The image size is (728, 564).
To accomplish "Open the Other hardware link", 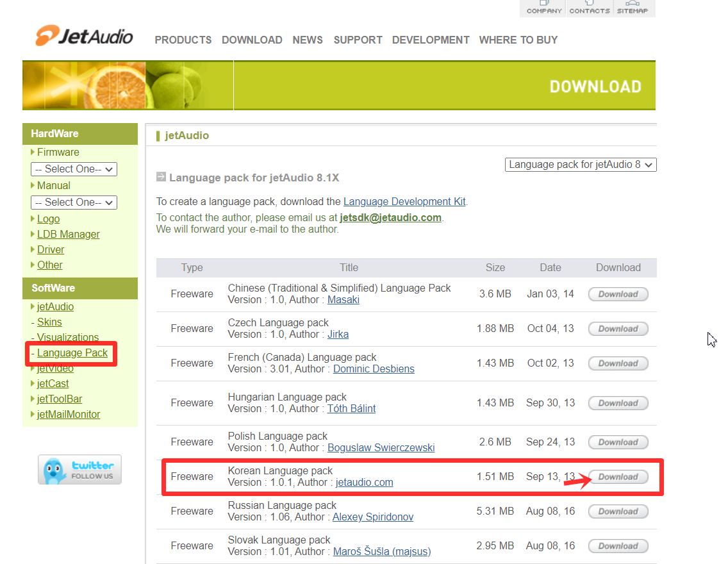I will tap(50, 265).
